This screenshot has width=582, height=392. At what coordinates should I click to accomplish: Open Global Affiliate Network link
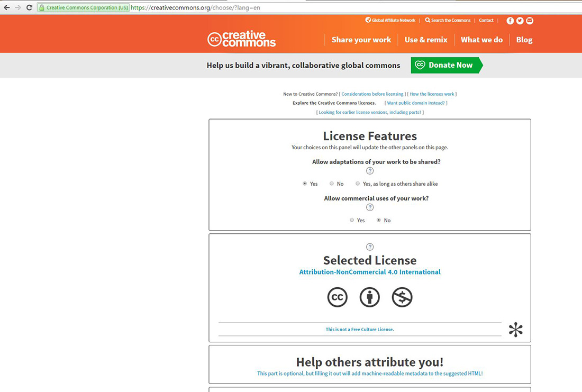click(x=394, y=21)
